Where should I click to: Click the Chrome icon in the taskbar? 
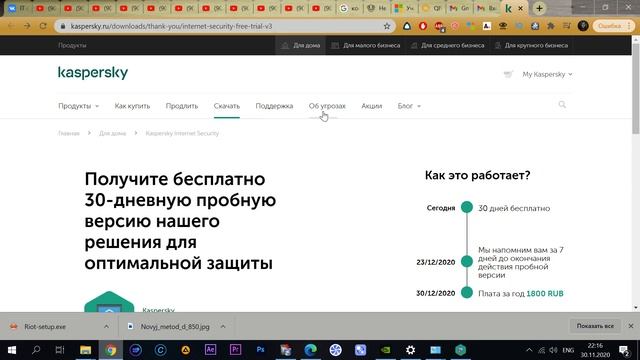(x=110, y=350)
